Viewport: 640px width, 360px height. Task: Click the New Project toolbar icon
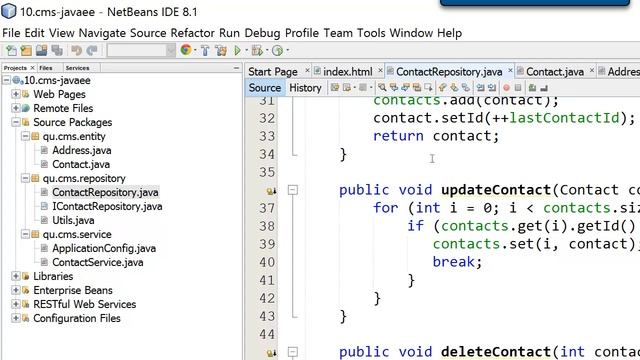click(26, 50)
